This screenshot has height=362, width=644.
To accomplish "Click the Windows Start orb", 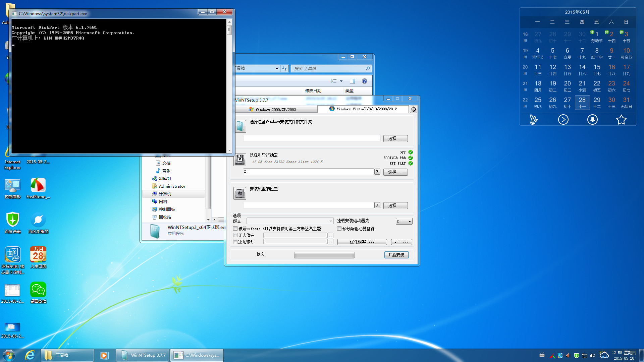I will point(9,355).
